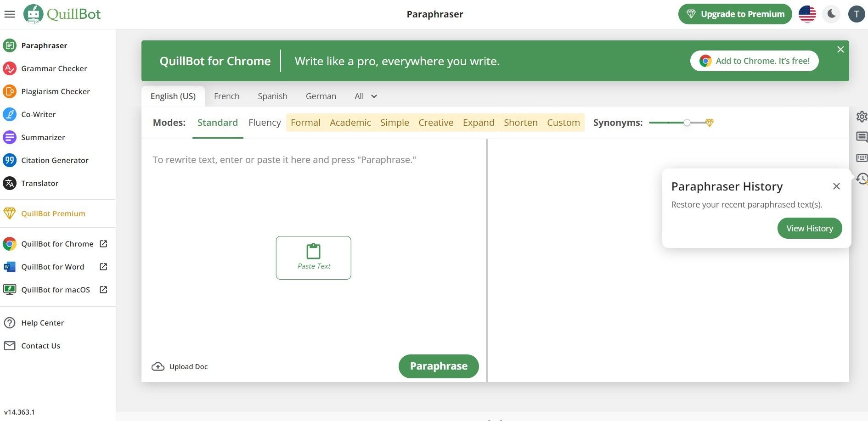Click the Contact Us envelope icon
The width and height of the screenshot is (868, 421).
pyautogui.click(x=10, y=346)
